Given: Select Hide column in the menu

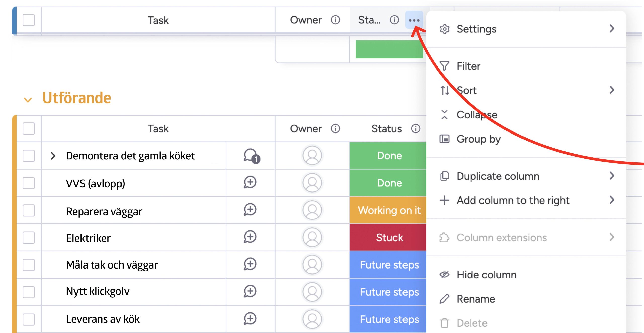Looking at the screenshot, I should coord(486,275).
